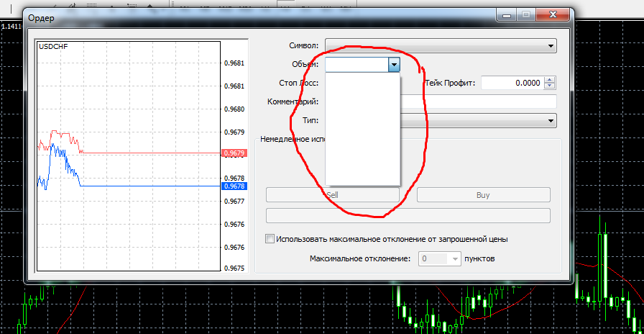Open the Максимальное отклонение points dropdown

point(455,259)
